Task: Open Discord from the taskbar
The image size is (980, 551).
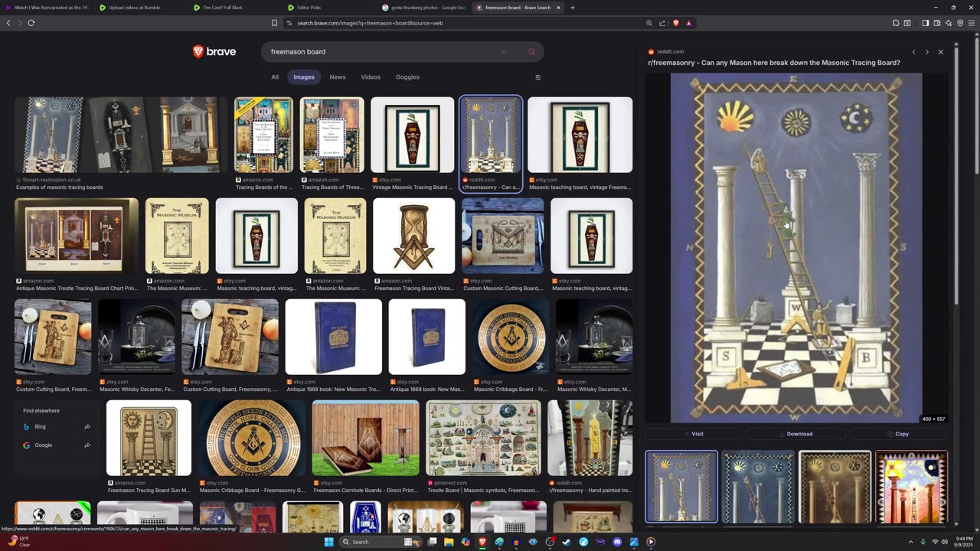Action: tap(617, 542)
